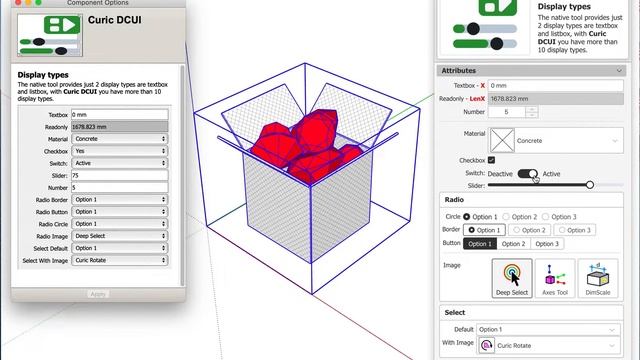Select the DimScale image option
Viewport: 640px width, 360px height.
598,278
